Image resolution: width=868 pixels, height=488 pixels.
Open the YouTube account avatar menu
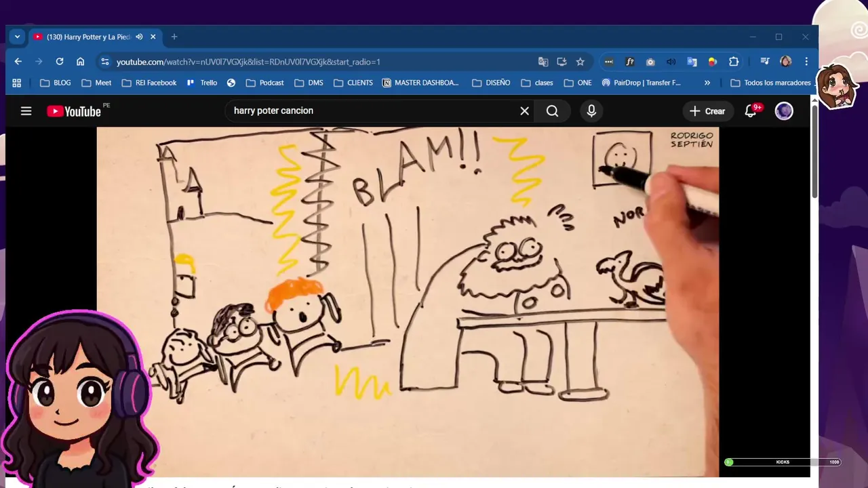coord(784,111)
